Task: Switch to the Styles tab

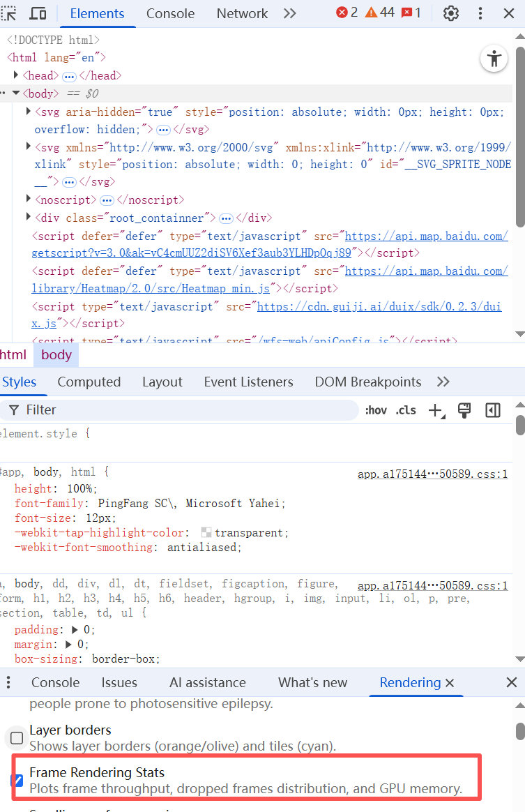Action: 19,382
